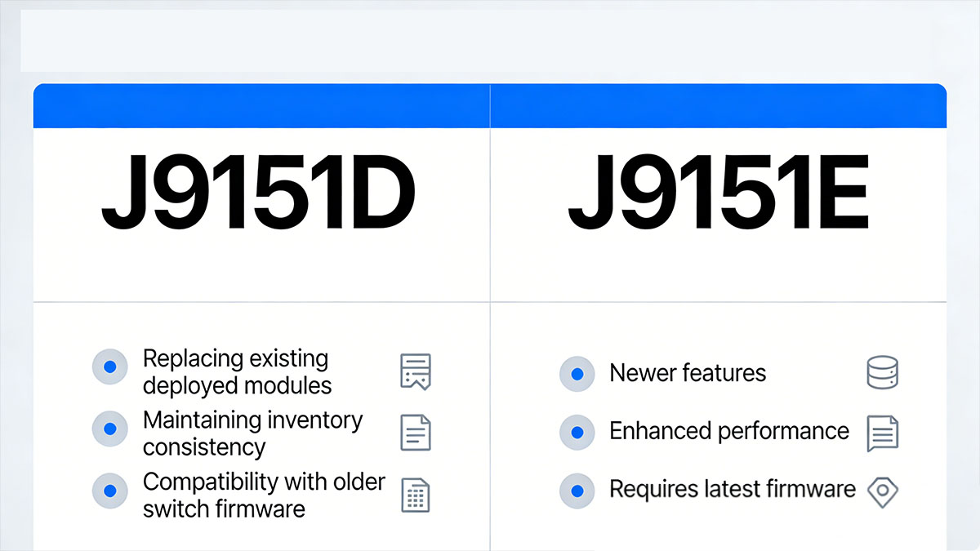Screen dimensions: 980x551
Task: Select the radio bullet for Newer features
Action: click(577, 374)
